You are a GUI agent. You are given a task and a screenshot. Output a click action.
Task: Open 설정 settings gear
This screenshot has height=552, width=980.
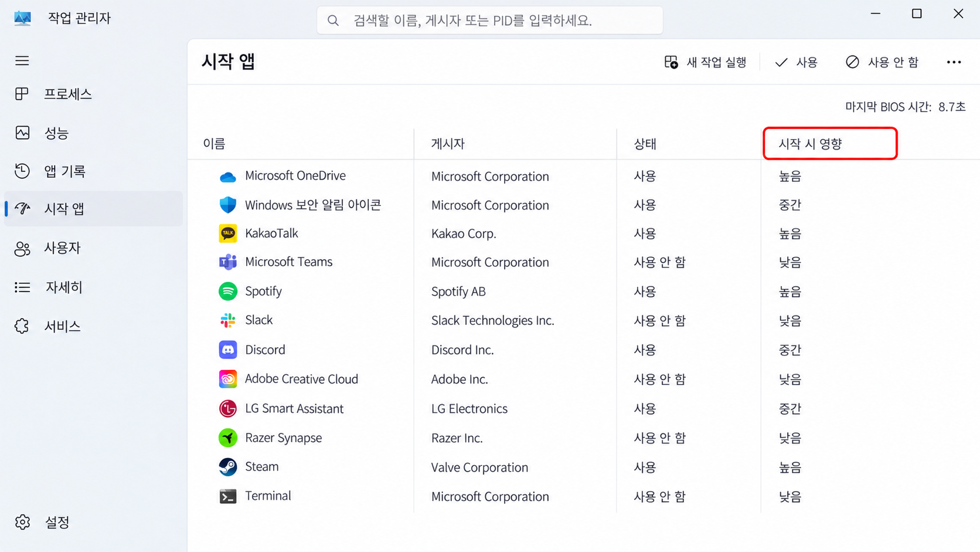(x=22, y=521)
